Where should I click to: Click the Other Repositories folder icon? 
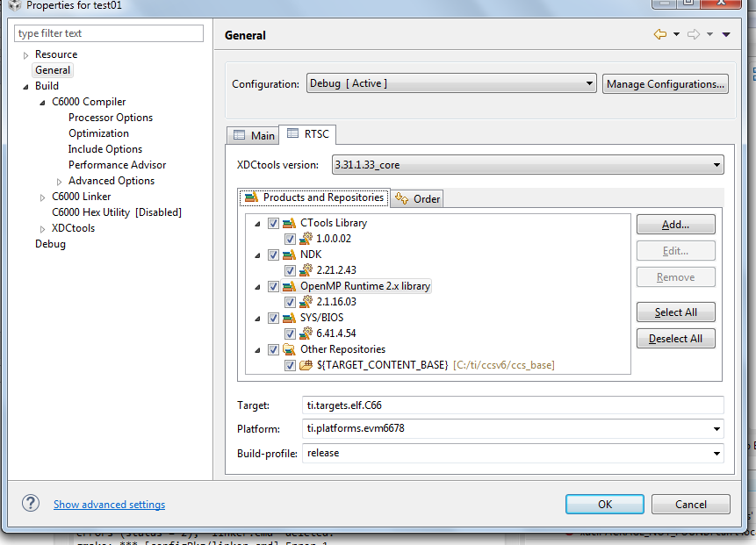coord(289,349)
